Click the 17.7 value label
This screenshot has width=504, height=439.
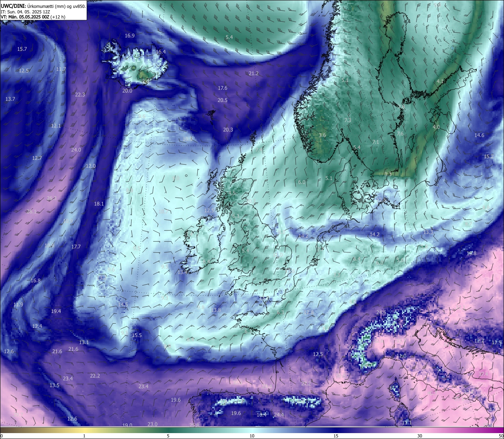[76, 247]
